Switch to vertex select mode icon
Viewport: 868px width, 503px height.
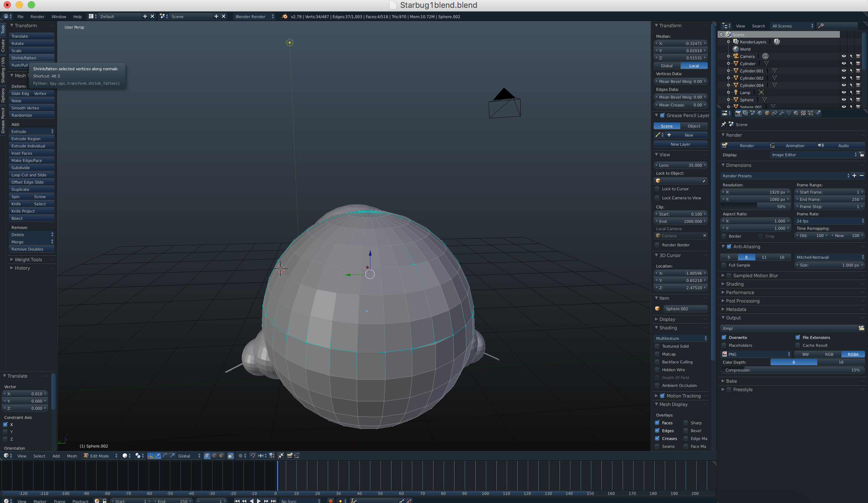click(207, 456)
